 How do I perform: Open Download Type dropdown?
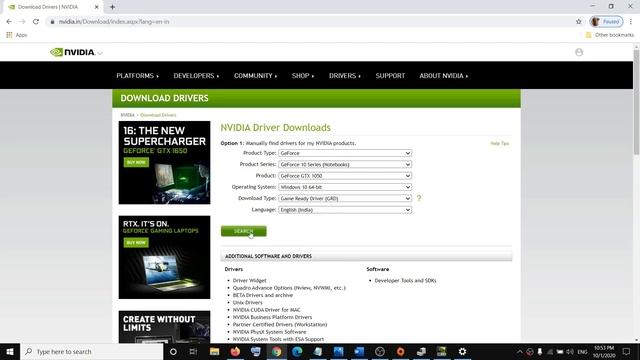tap(345, 198)
